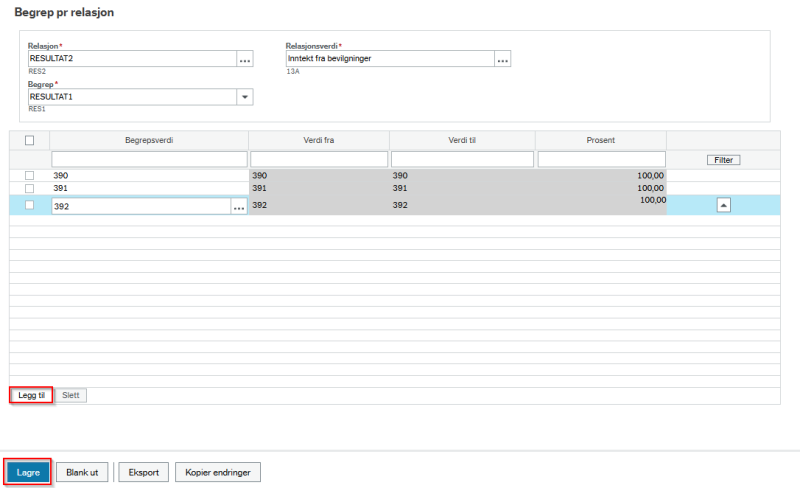Focus the Begrepsverdi filter box
The image size is (800, 488).
pos(149,159)
